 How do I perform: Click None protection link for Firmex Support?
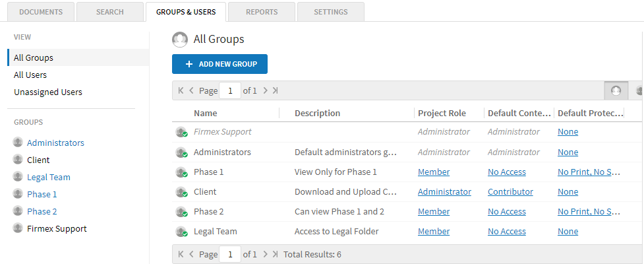568,131
